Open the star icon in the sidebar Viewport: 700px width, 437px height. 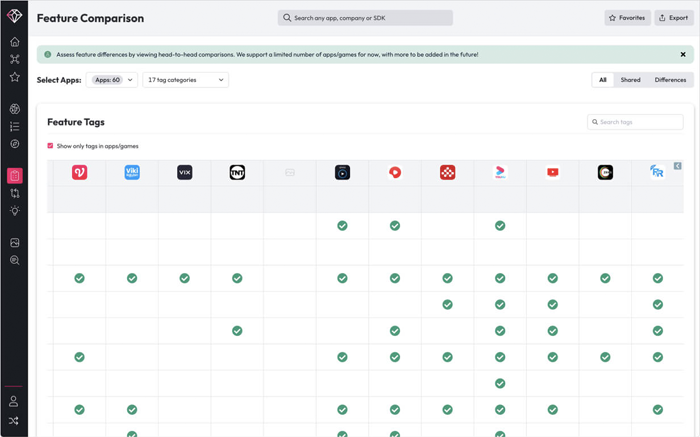coord(15,77)
